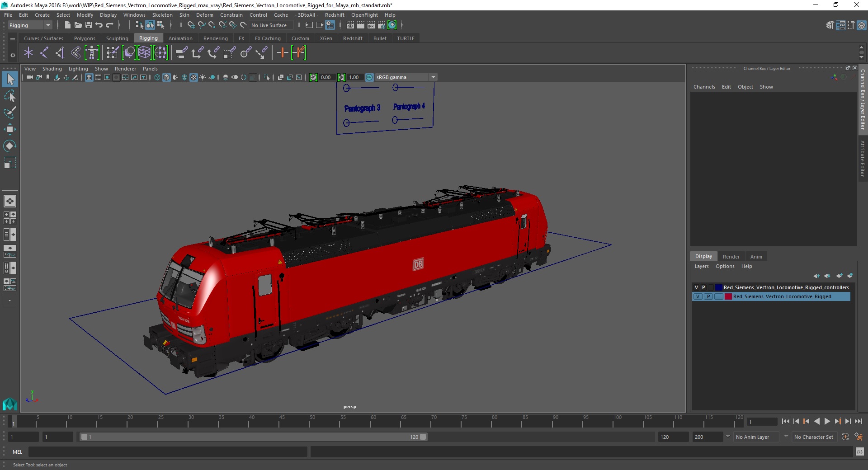Open the Channels menu in Channel Box
The image size is (868, 470).
point(704,87)
